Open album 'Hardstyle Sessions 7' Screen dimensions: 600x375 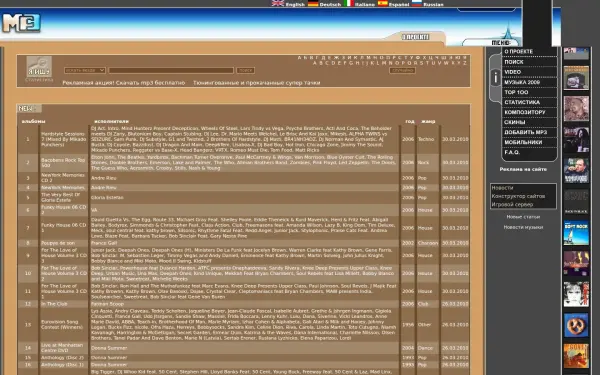64,139
